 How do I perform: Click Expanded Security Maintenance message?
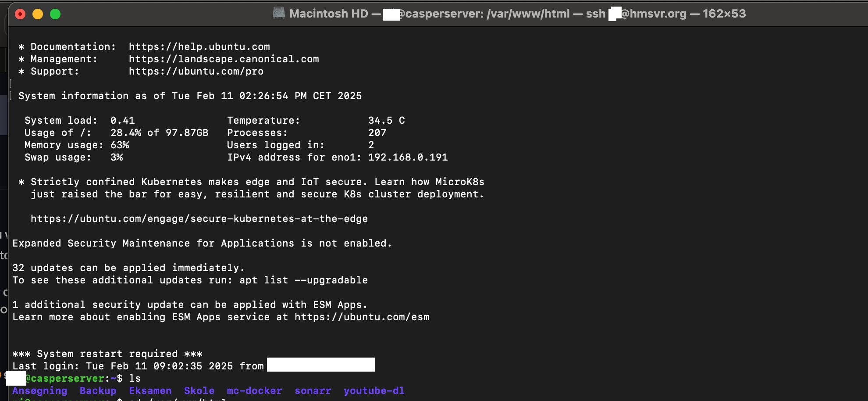coord(202,243)
